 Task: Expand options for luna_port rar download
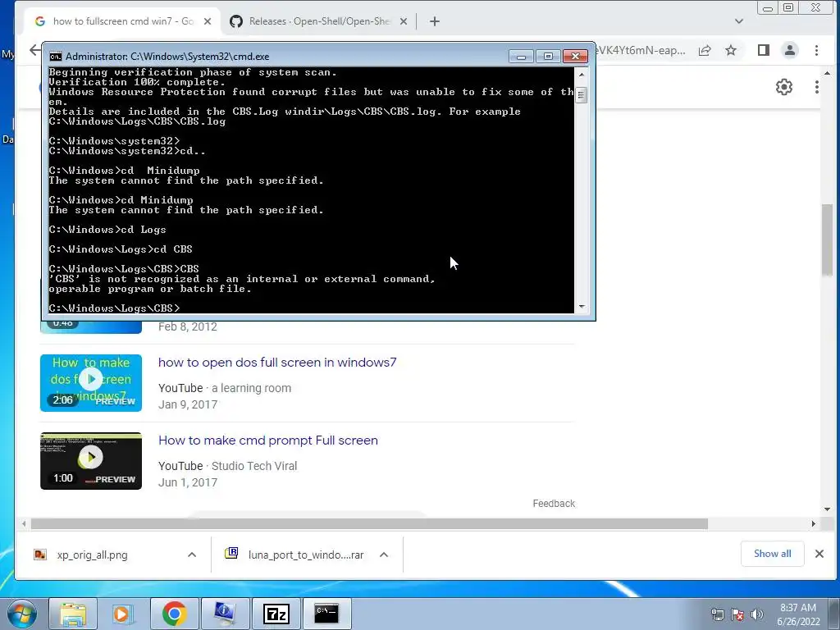coord(384,555)
